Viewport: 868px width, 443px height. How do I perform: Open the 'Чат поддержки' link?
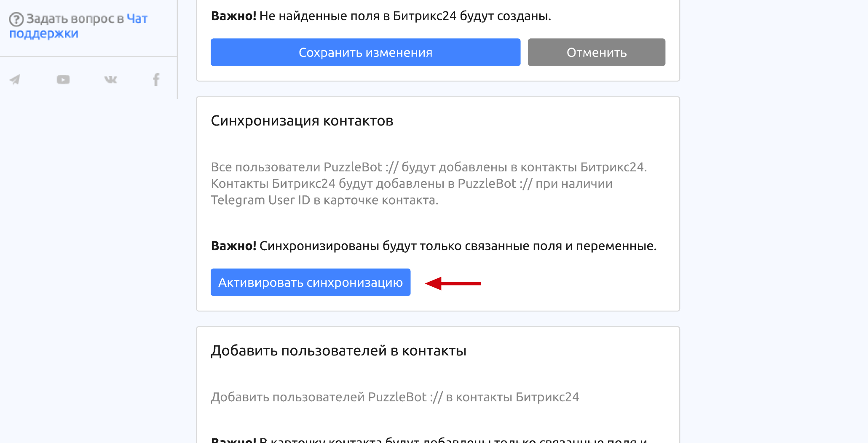78,26
